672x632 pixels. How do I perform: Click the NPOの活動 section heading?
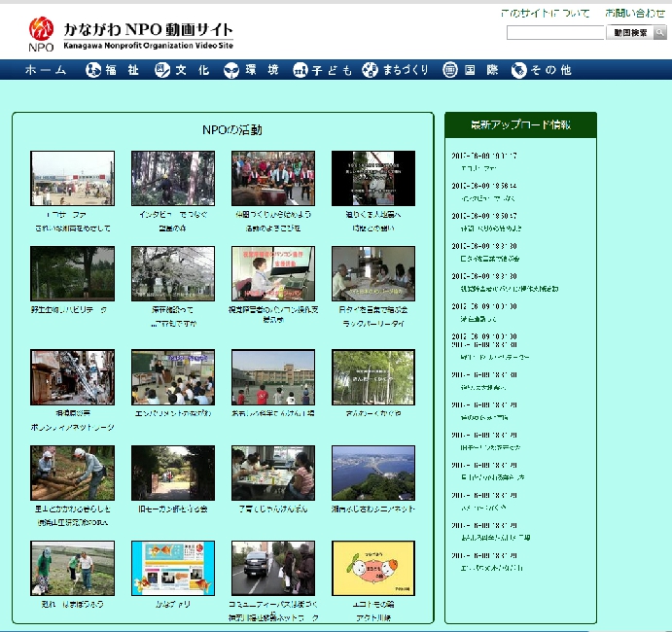point(232,130)
